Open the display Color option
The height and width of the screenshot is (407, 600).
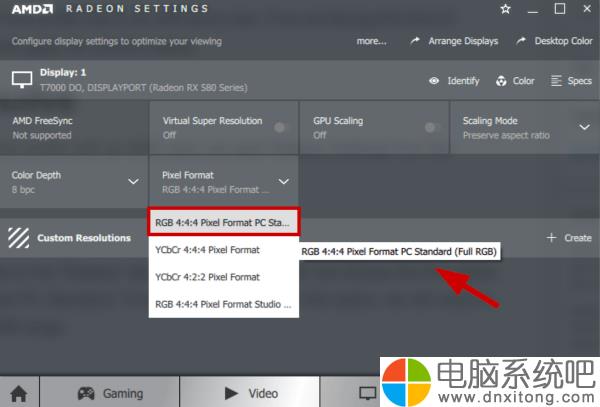[x=515, y=81]
